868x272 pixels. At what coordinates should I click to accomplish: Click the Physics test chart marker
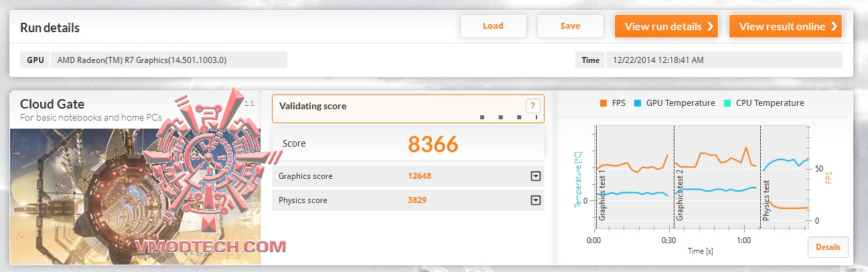pyautogui.click(x=767, y=201)
